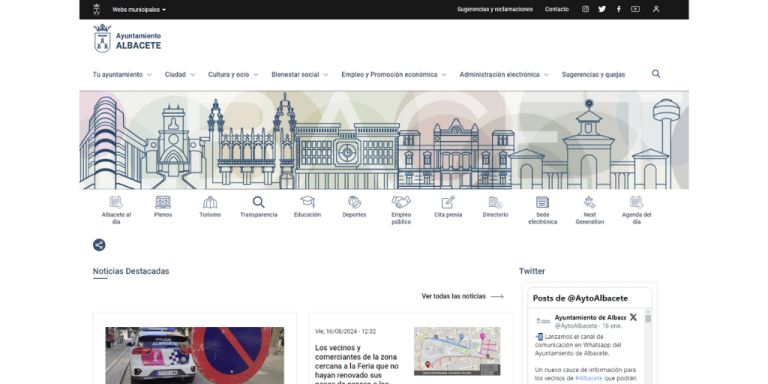This screenshot has height=384, width=768.
Task: Open the Twitter bird icon in header
Action: [x=602, y=9]
